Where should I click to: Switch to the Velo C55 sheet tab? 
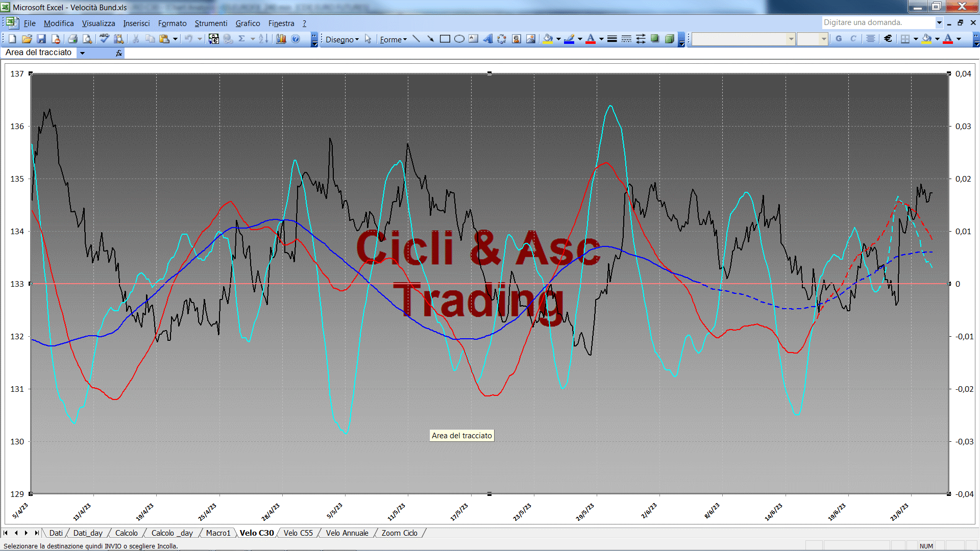pyautogui.click(x=298, y=533)
